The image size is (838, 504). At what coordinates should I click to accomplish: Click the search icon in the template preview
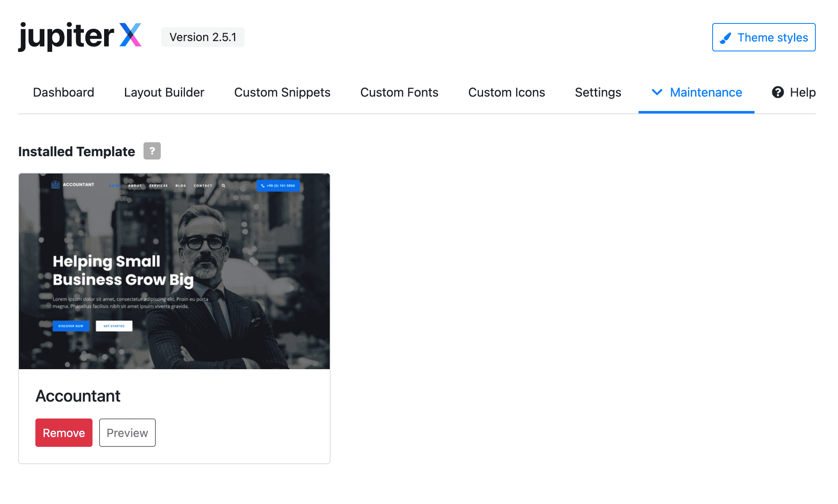click(223, 185)
